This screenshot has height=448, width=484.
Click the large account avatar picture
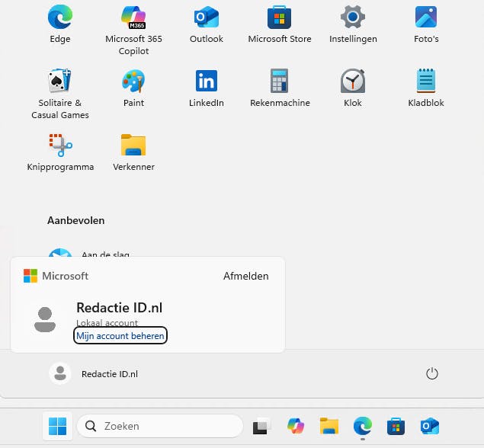(45, 319)
